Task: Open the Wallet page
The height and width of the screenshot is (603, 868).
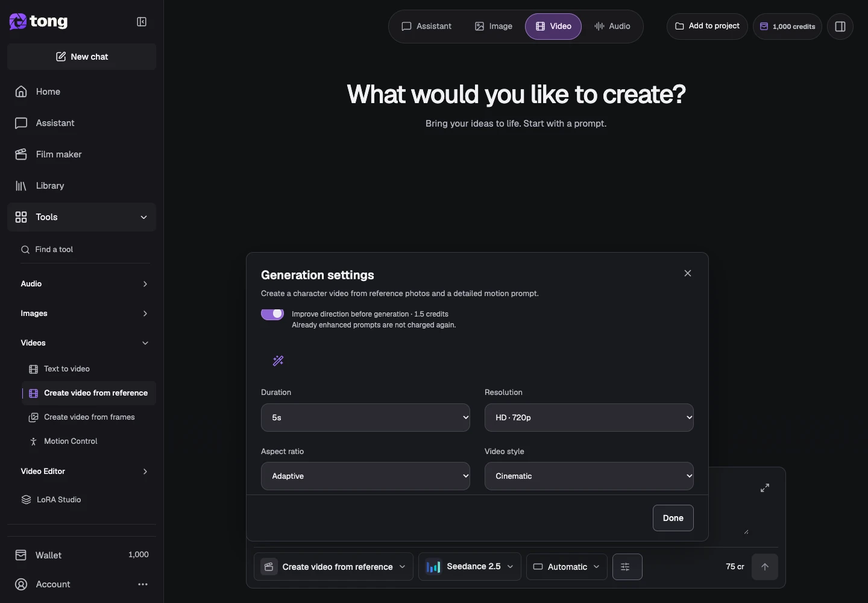Action: [x=81, y=555]
